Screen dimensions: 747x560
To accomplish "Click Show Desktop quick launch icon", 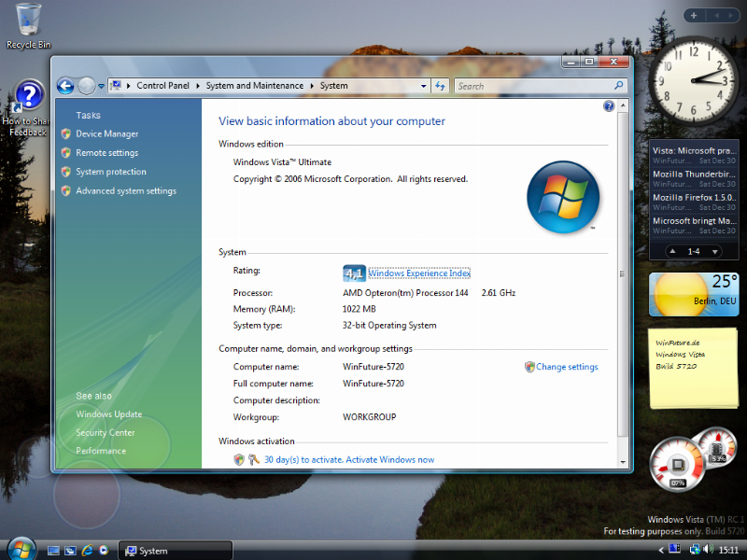I will point(53,551).
